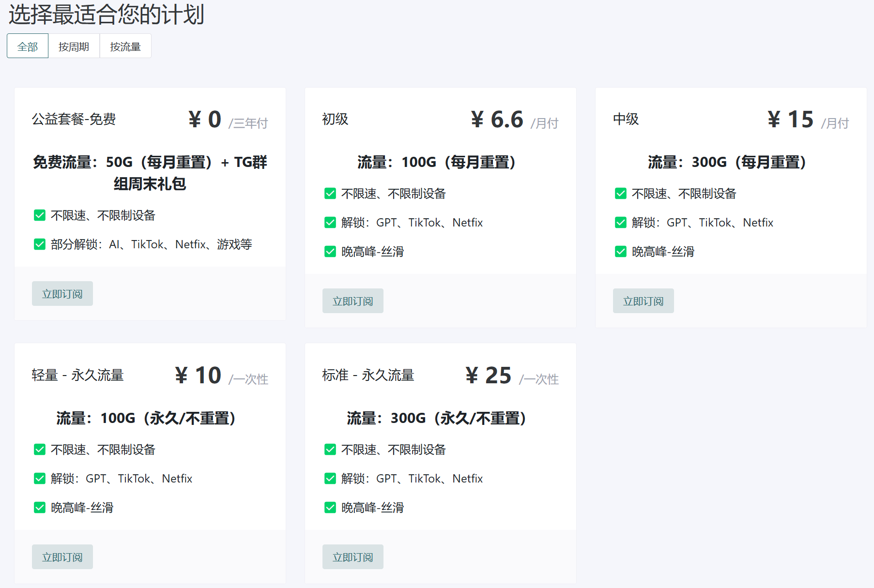Click the ¥ 15 price
Viewport: 874px width, 588px height.
791,120
